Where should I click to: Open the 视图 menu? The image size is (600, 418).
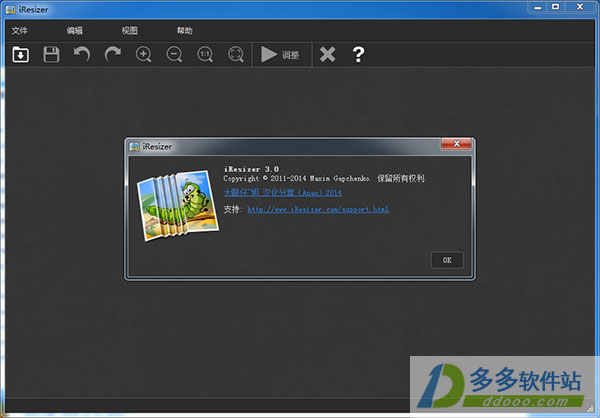pyautogui.click(x=130, y=31)
